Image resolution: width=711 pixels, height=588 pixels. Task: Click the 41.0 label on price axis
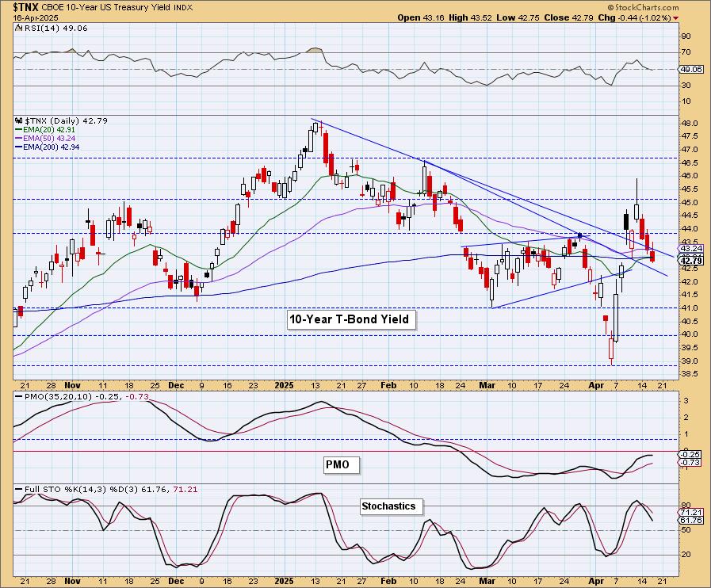[x=690, y=308]
